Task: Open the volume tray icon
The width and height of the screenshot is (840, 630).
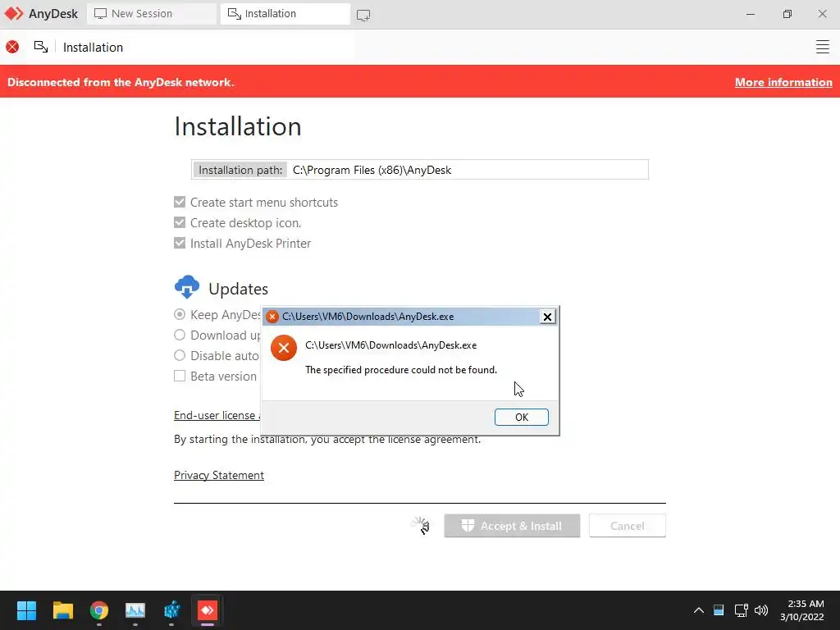Action: point(760,610)
